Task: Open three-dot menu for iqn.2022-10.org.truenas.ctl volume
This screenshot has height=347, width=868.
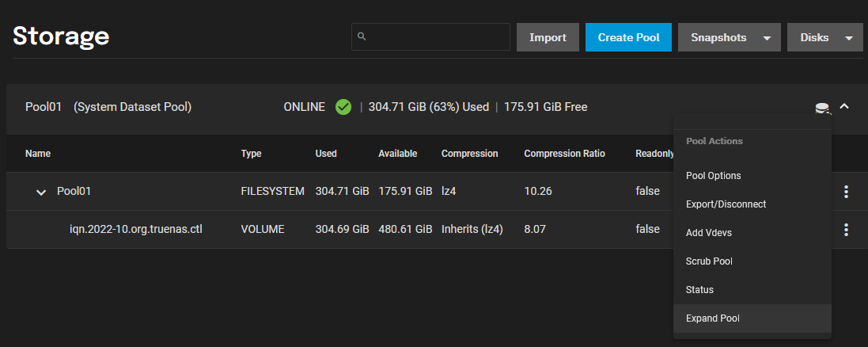Action: (x=846, y=230)
